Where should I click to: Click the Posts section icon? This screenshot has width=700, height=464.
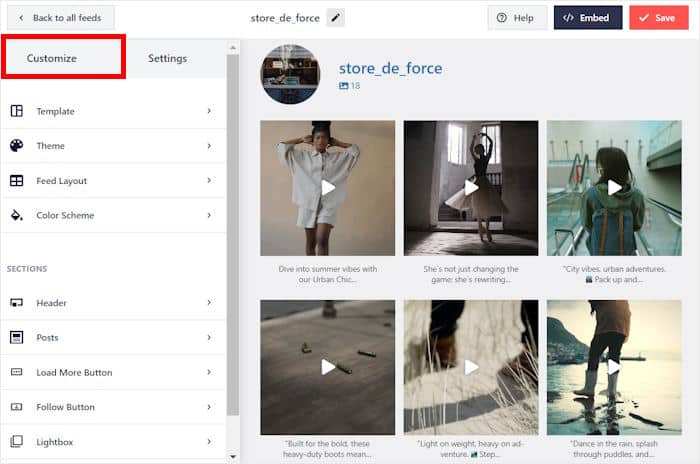(16, 338)
